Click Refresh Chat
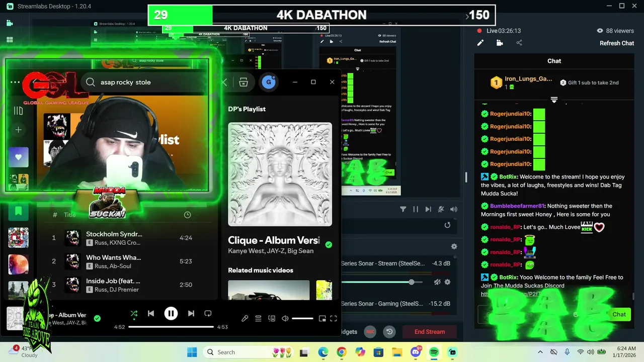The width and height of the screenshot is (644, 362). click(617, 43)
